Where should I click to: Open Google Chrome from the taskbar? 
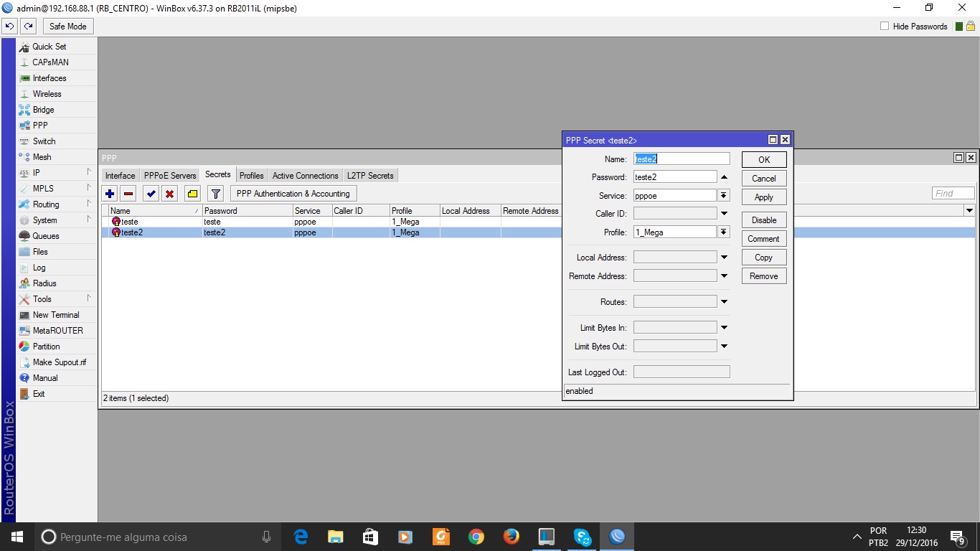(x=476, y=537)
